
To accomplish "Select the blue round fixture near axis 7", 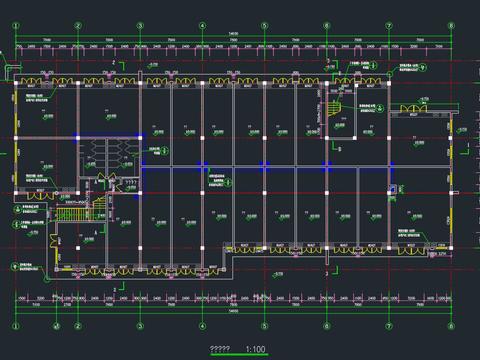I will pos(393,189).
